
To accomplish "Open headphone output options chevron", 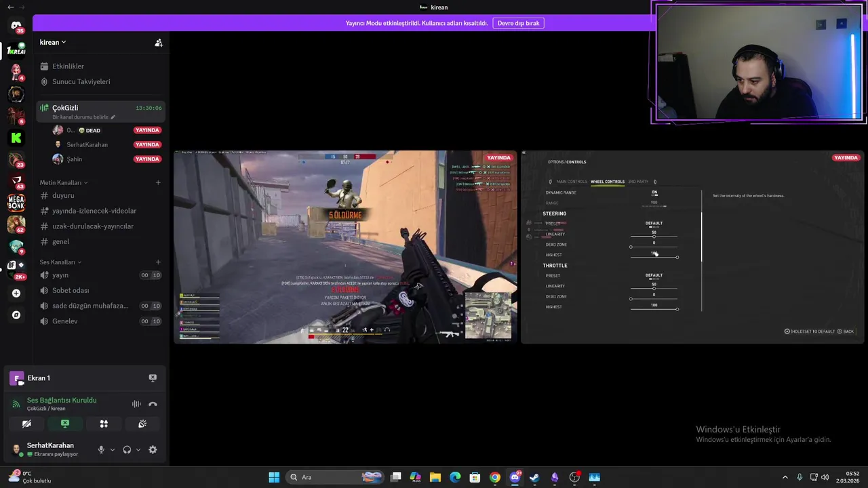I will [138, 449].
